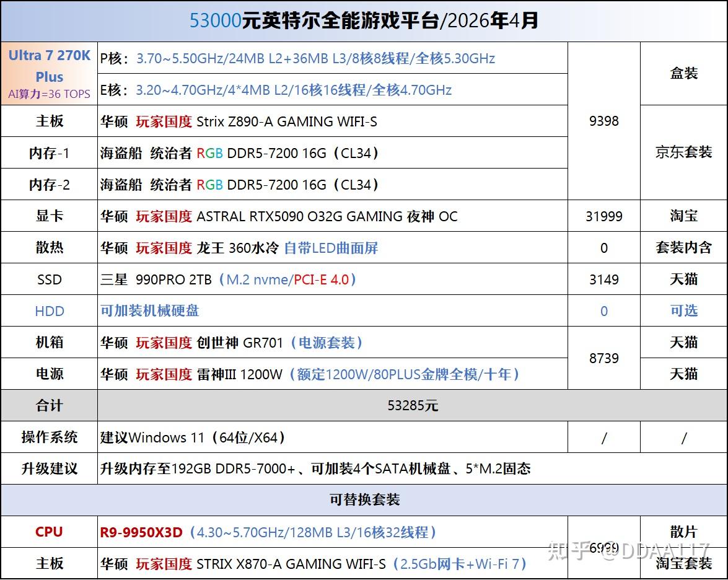Viewport: 728px width, 580px height.
Task: Select the 53285元 total cell
Action: click(412, 405)
